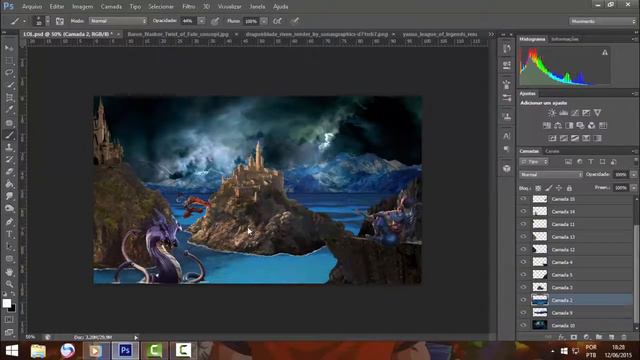Open the layer Opacidade arrow
Screen dimensions: 640x360
[x=633, y=174]
